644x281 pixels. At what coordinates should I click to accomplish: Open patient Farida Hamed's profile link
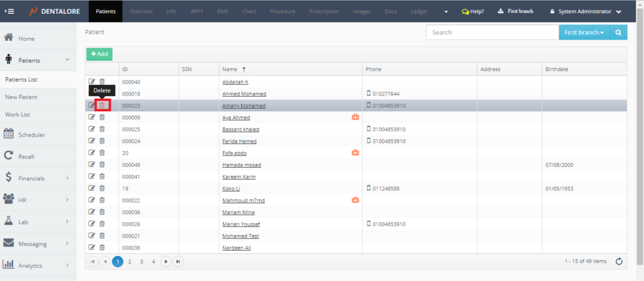(x=239, y=141)
